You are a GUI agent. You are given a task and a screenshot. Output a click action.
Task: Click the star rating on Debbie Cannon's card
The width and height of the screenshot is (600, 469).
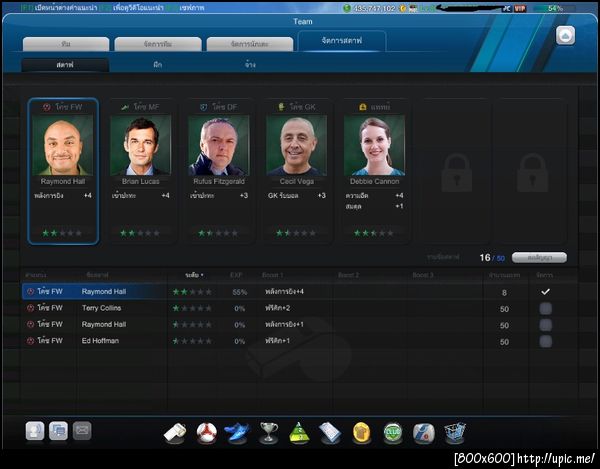point(373,233)
